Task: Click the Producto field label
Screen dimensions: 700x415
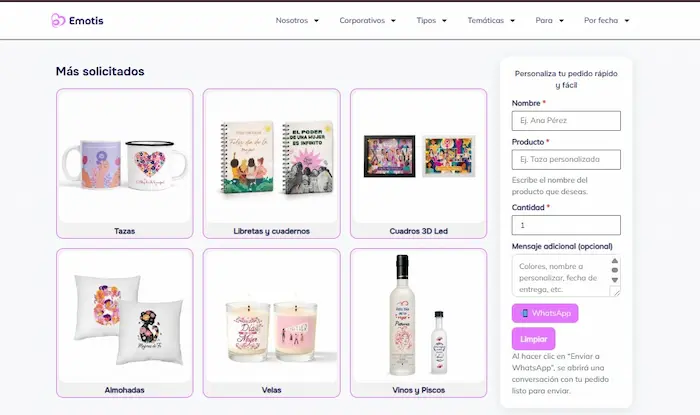Action: 528,142
